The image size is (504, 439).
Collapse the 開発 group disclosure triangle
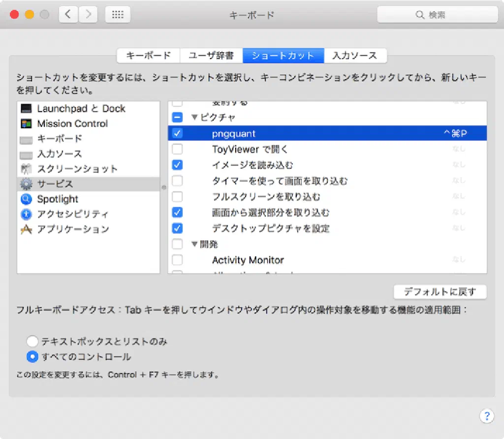194,244
